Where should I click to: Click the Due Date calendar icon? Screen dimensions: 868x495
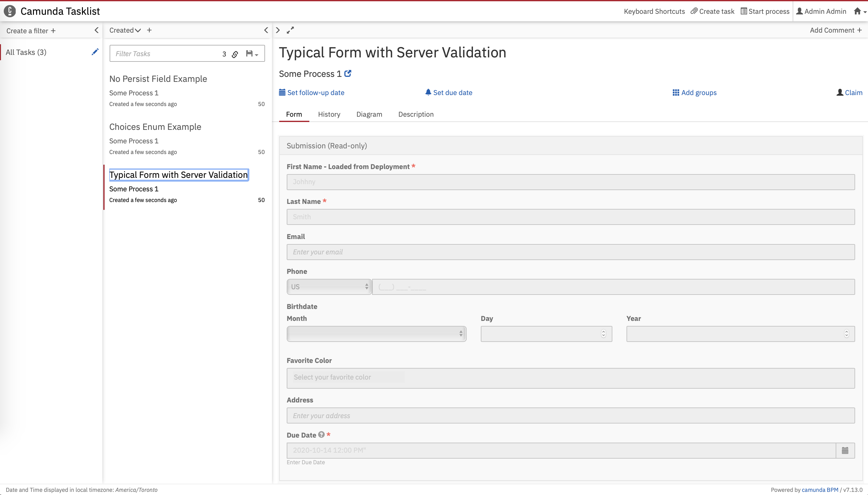click(x=845, y=450)
